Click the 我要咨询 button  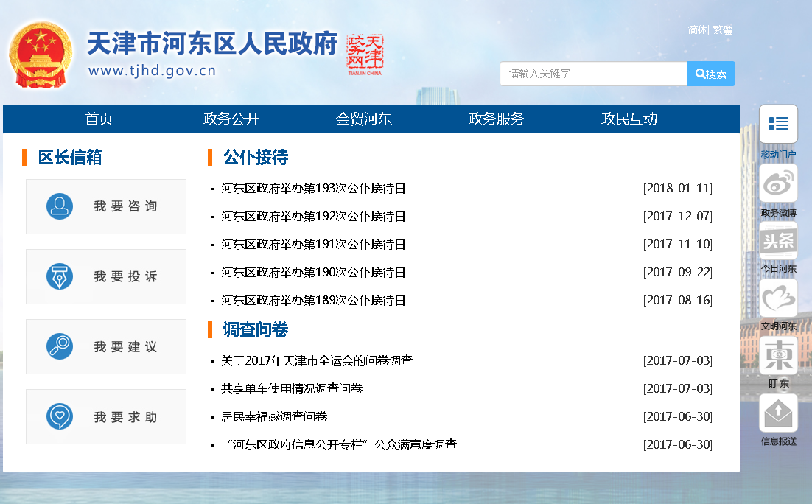(106, 206)
